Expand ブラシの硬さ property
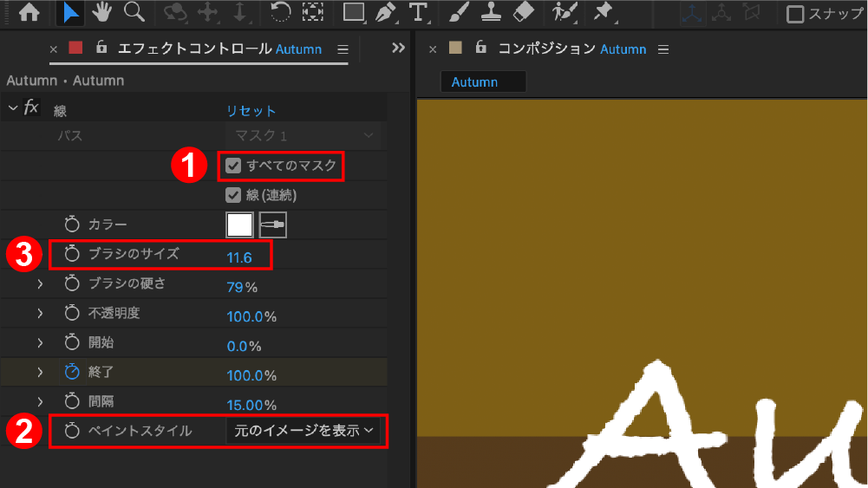 click(x=40, y=283)
